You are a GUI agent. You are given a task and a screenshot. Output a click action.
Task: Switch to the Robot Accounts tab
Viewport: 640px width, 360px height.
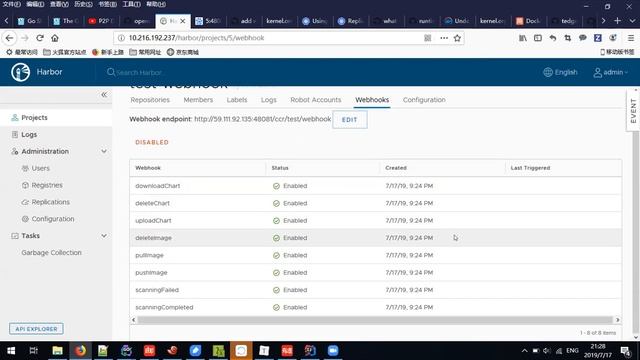pyautogui.click(x=316, y=100)
